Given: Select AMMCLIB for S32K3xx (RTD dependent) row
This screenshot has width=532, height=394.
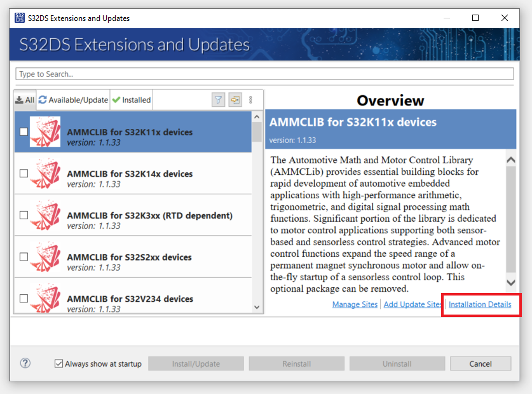Looking at the screenshot, I should 133,215.
